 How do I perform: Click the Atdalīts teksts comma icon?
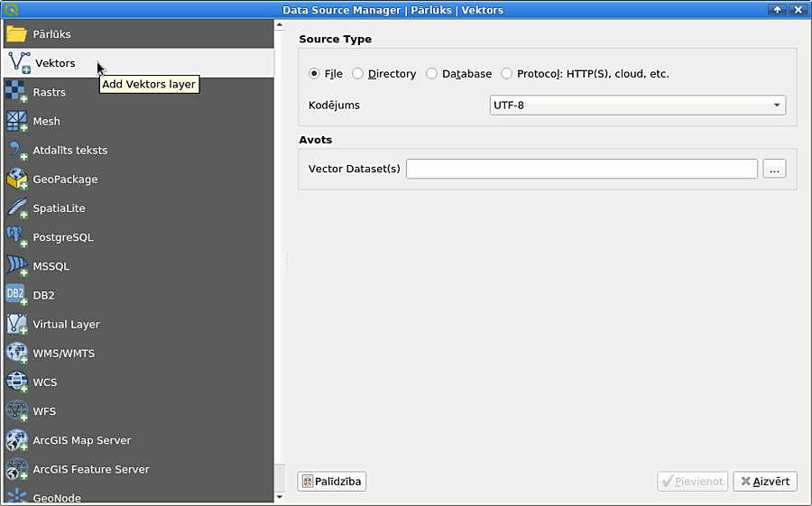(16, 151)
